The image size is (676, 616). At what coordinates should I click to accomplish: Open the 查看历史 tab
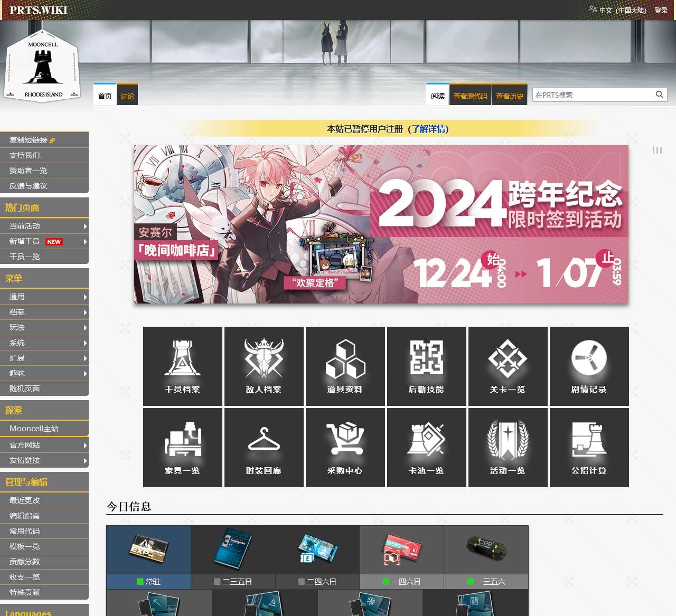(510, 95)
